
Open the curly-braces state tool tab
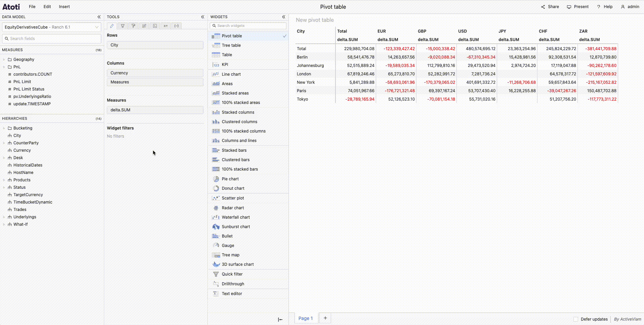tap(176, 26)
